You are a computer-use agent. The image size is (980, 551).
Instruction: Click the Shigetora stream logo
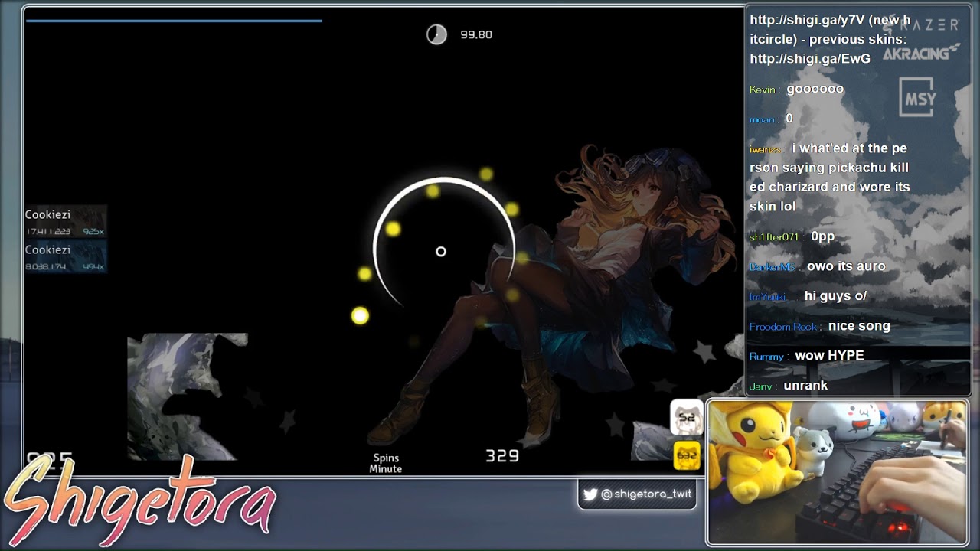(x=139, y=500)
